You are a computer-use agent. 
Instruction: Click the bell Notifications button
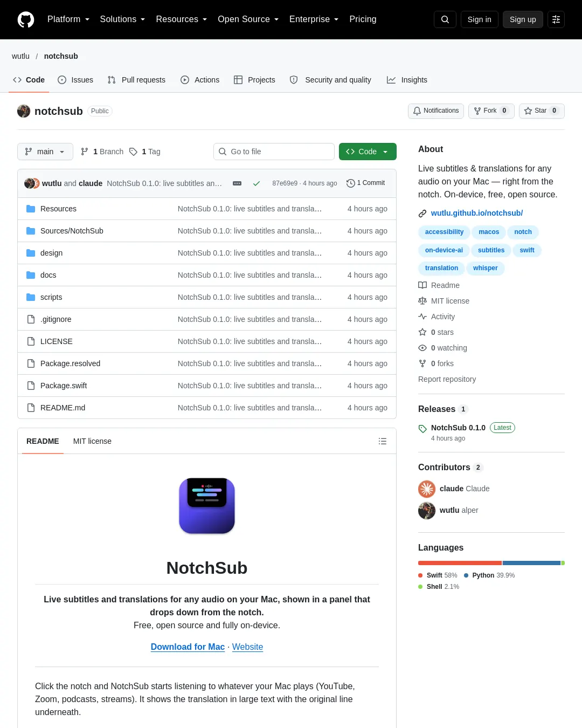436,111
